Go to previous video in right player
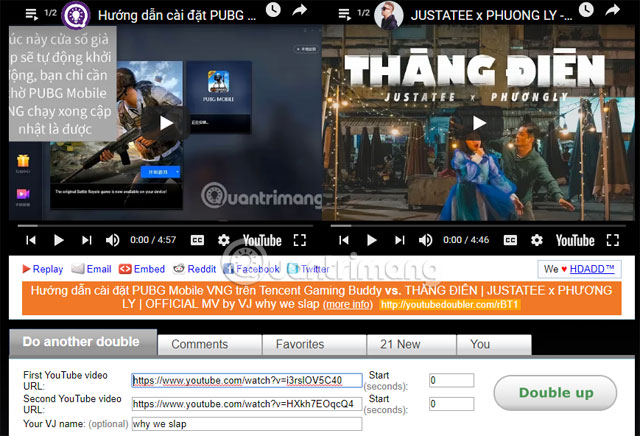The width and height of the screenshot is (640, 436). [344, 240]
